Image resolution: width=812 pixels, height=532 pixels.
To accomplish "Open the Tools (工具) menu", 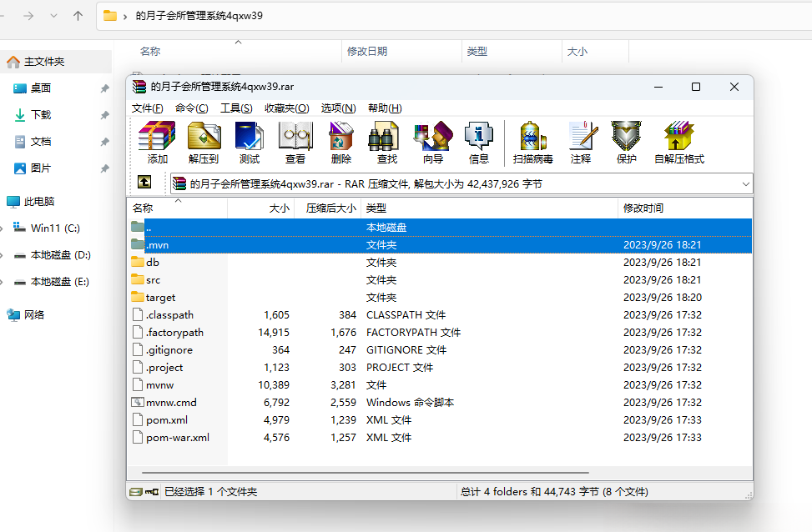I will coord(236,108).
